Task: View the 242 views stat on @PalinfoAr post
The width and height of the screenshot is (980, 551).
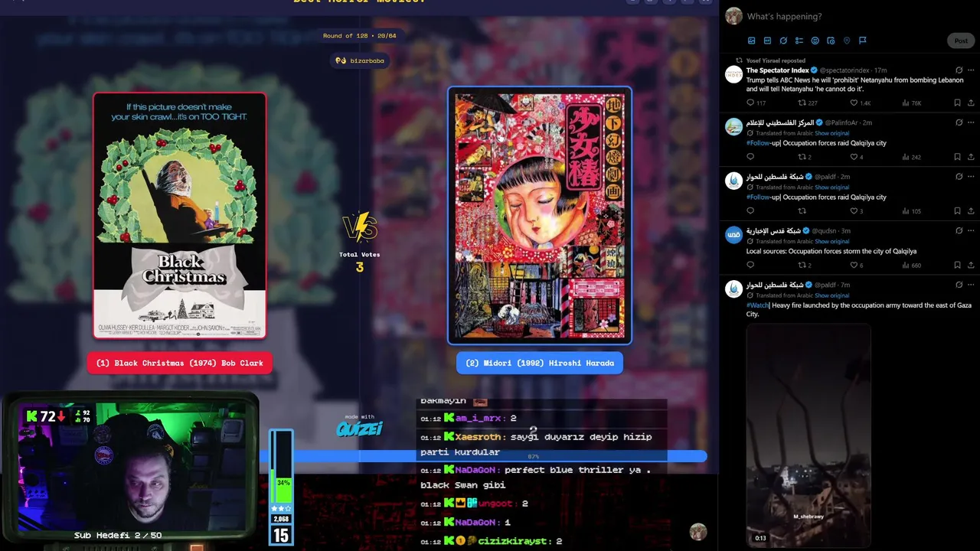Action: click(x=911, y=157)
